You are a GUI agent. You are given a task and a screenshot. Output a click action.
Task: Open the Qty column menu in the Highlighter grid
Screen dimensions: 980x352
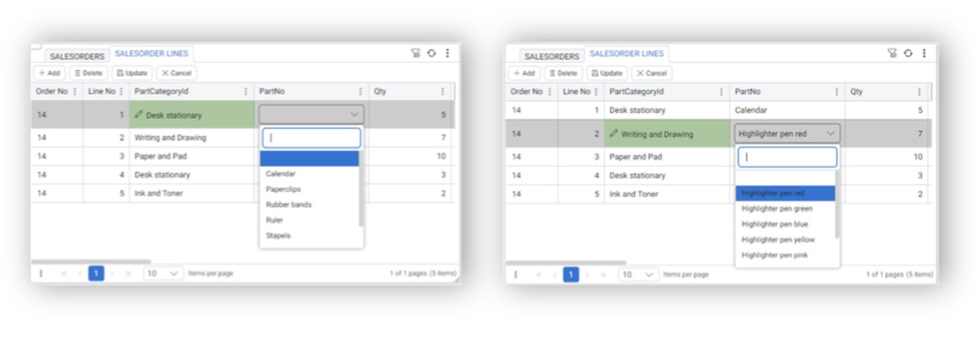coord(919,91)
